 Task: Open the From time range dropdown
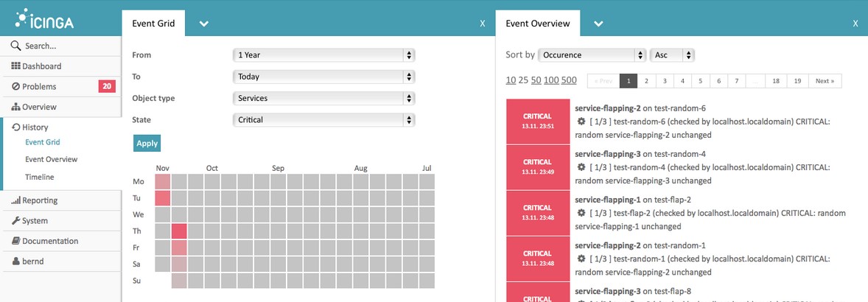(323, 55)
